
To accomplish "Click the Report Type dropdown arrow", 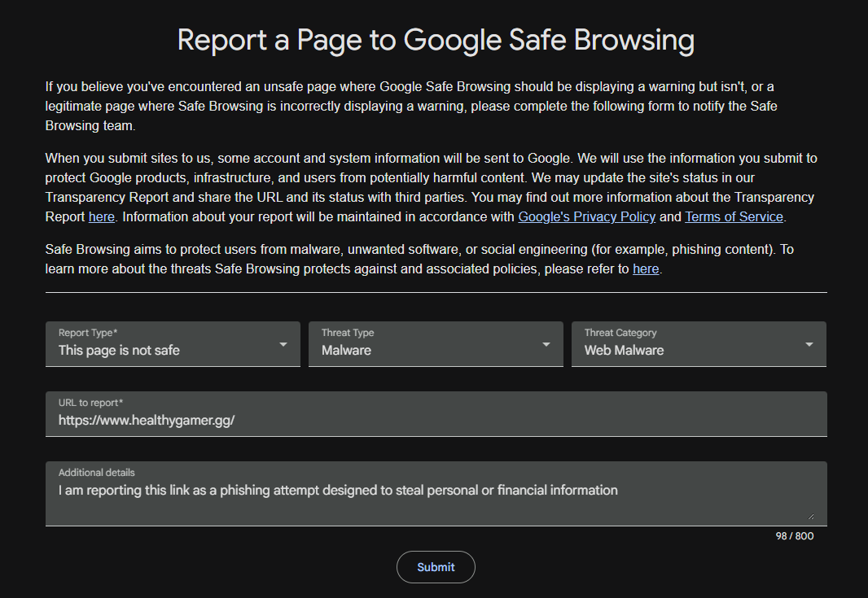I will point(283,344).
